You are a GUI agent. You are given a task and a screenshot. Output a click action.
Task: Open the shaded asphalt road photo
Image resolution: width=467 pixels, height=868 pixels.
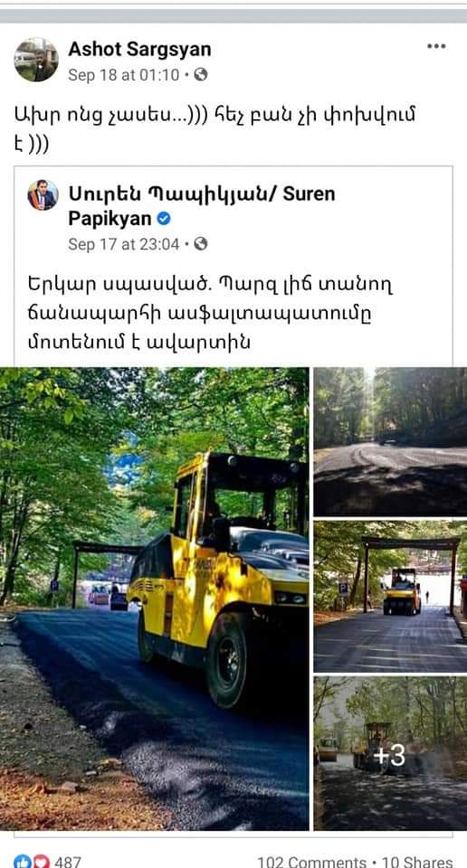(x=391, y=442)
